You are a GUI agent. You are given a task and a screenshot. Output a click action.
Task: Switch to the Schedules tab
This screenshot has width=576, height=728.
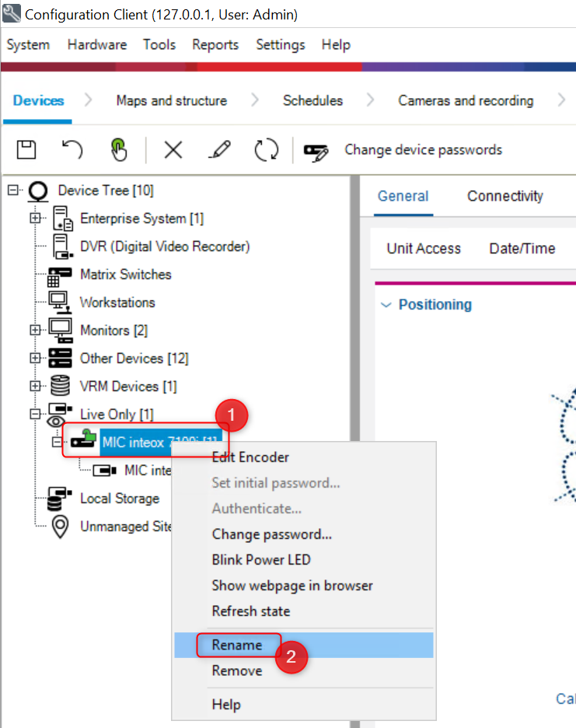[x=312, y=101]
